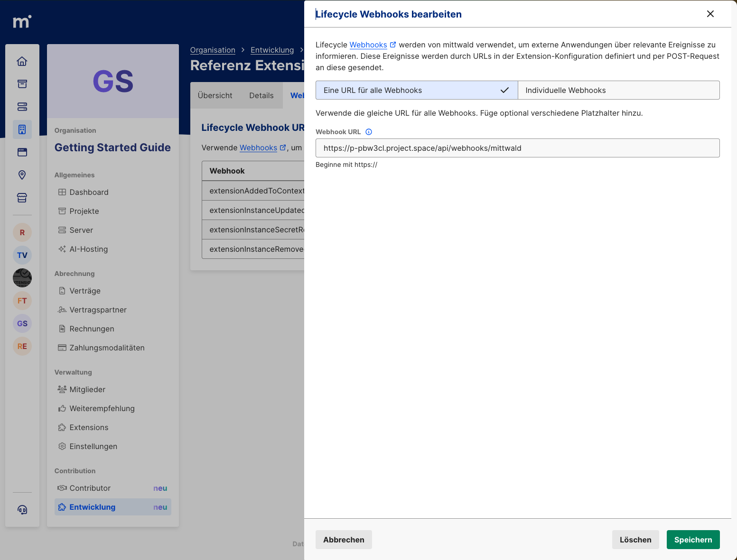The width and height of the screenshot is (737, 560).
Task: Click the green Speichern button
Action: pos(693,540)
